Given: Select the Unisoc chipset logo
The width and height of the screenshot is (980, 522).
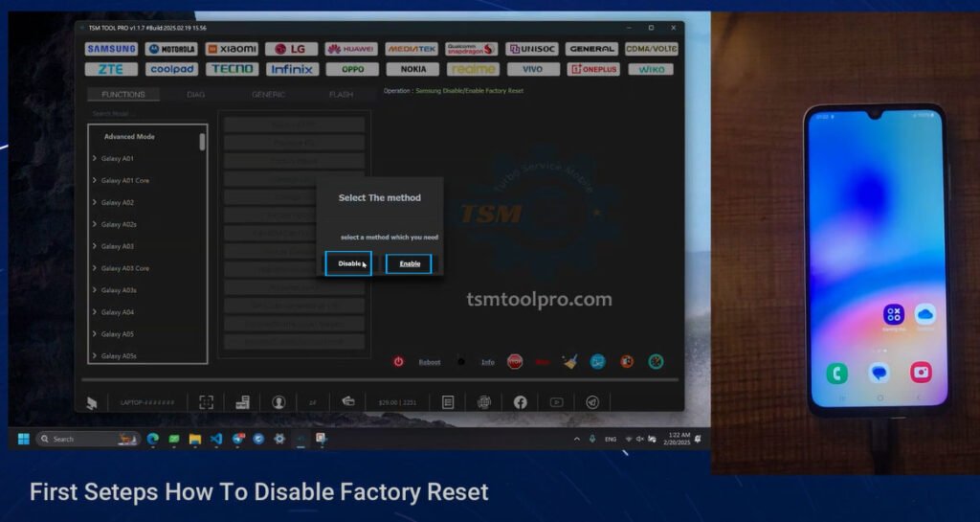Looking at the screenshot, I should (x=532, y=49).
